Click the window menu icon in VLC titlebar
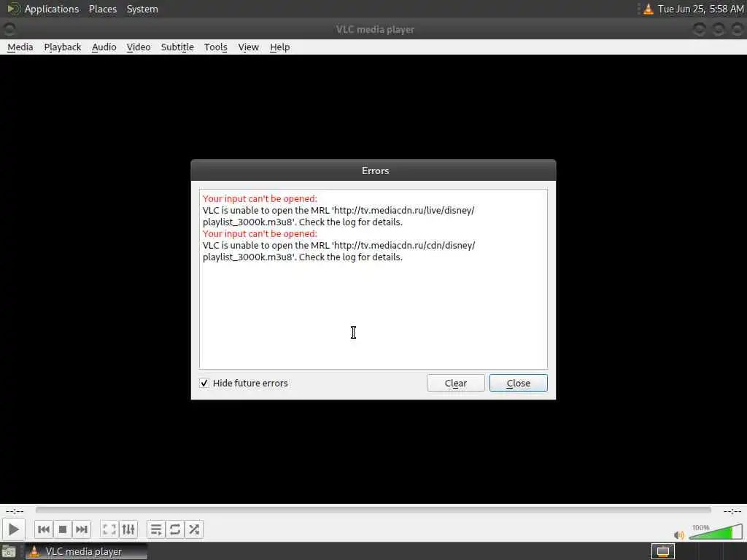Image resolution: width=747 pixels, height=560 pixels. [9, 29]
